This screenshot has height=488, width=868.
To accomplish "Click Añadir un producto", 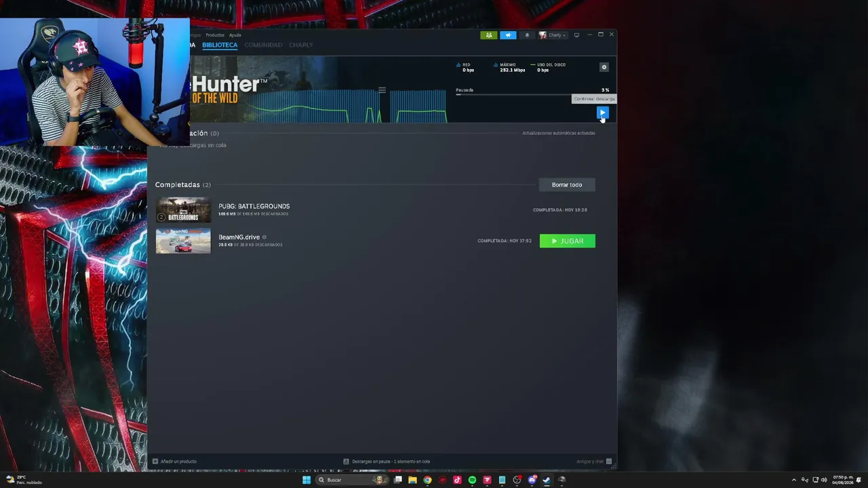I will (174, 462).
